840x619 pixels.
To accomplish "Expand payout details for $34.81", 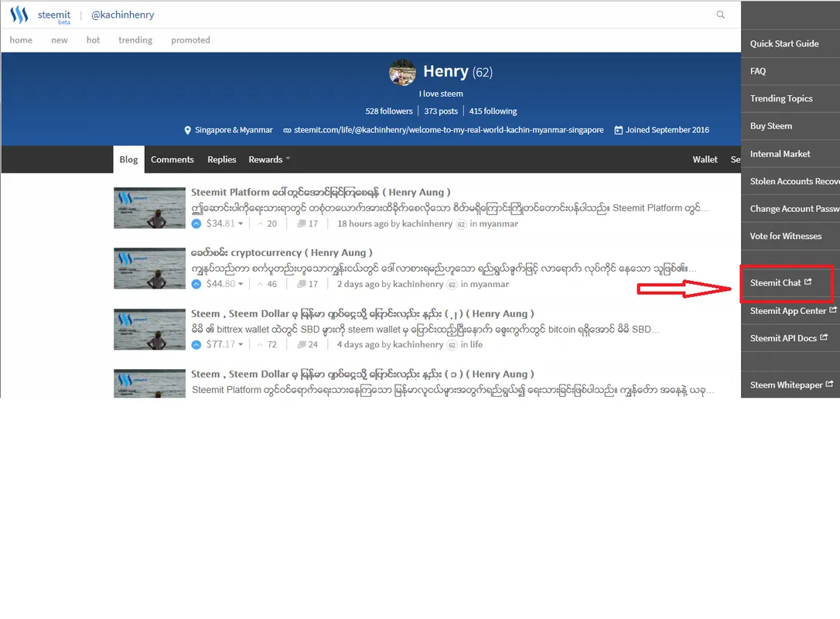I will (x=241, y=224).
